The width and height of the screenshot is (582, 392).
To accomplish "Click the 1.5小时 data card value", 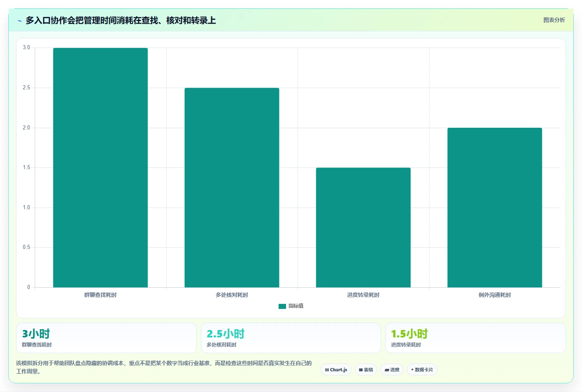I will pos(410,334).
